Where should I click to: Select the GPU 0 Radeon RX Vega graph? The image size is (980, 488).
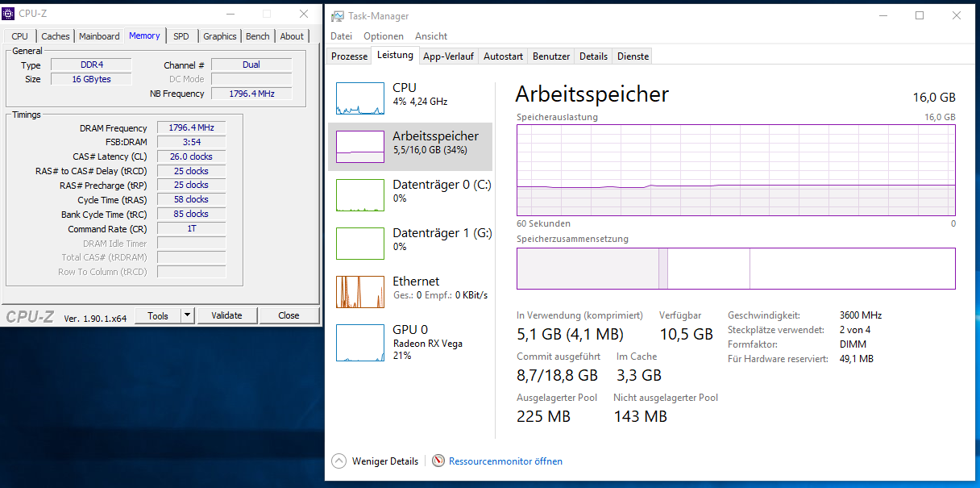coord(359,342)
